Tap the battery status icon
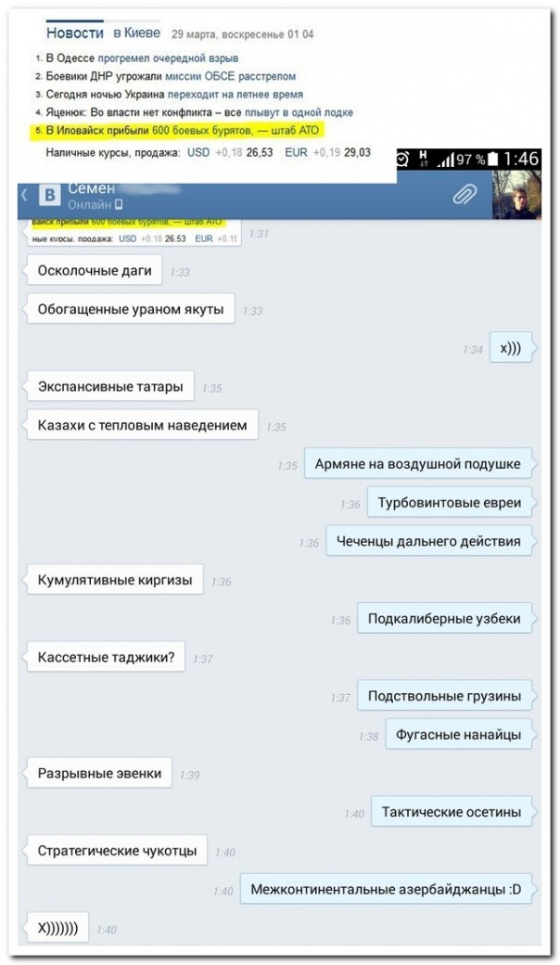This screenshot has height=965, width=560. [x=493, y=160]
